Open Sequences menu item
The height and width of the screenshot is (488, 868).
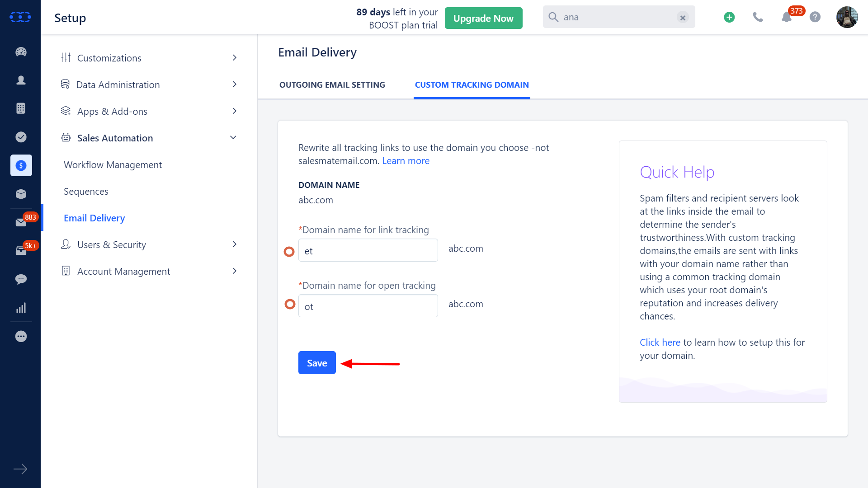[86, 191]
